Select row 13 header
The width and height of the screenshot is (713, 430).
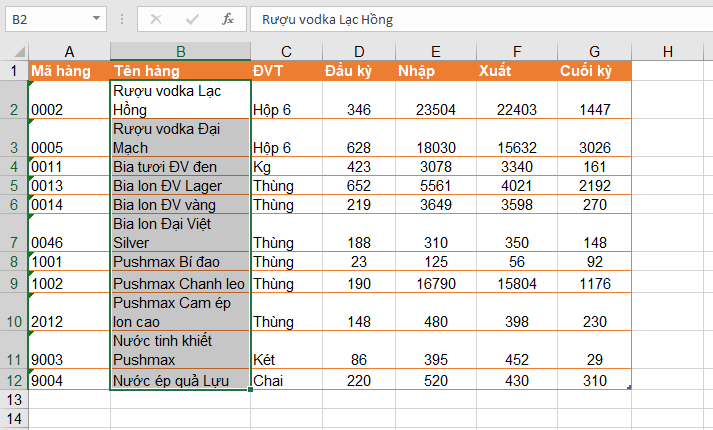14,400
